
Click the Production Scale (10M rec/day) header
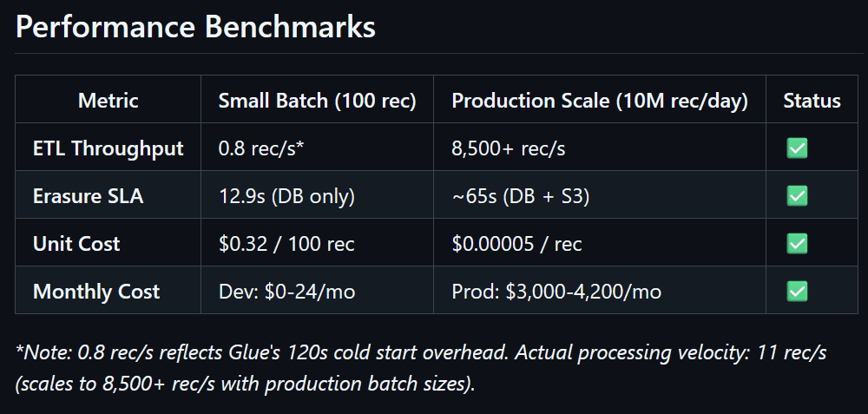tap(599, 101)
